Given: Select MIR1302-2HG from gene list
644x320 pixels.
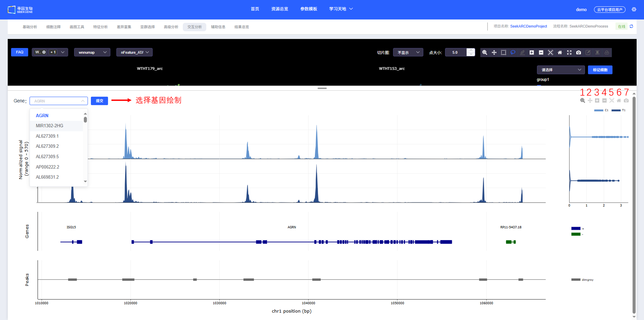Looking at the screenshot, I should click(x=56, y=126).
